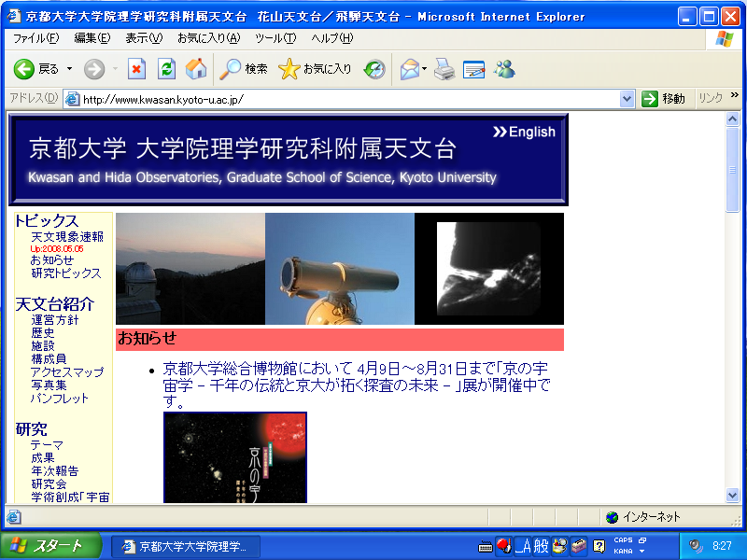
Task: Open the パンフレット link
Action: click(x=60, y=399)
